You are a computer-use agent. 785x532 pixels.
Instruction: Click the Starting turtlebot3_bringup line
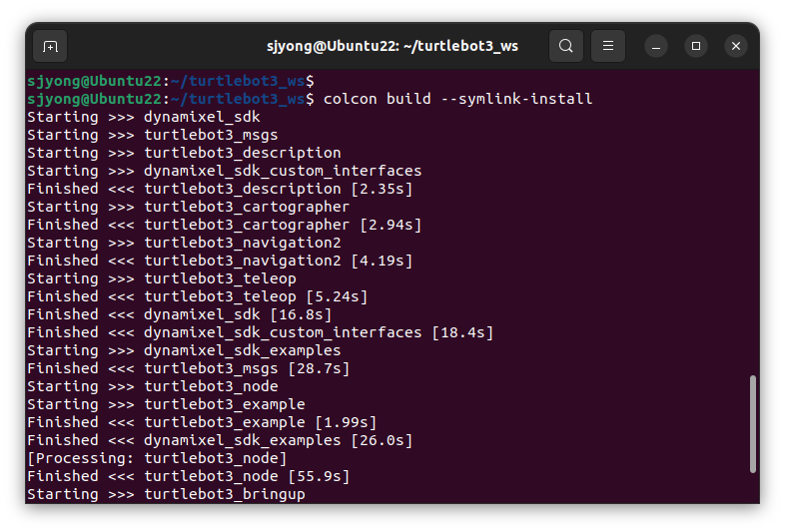click(166, 494)
